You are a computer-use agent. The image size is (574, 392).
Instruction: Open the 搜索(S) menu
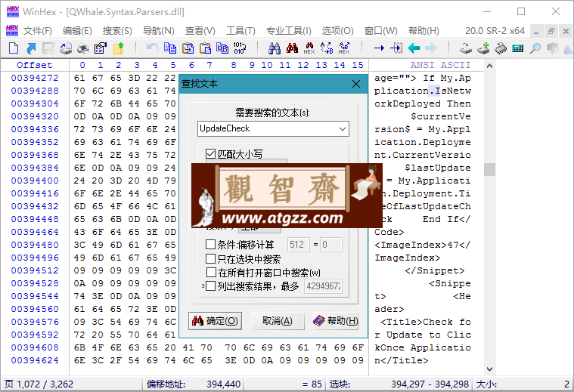coord(117,31)
